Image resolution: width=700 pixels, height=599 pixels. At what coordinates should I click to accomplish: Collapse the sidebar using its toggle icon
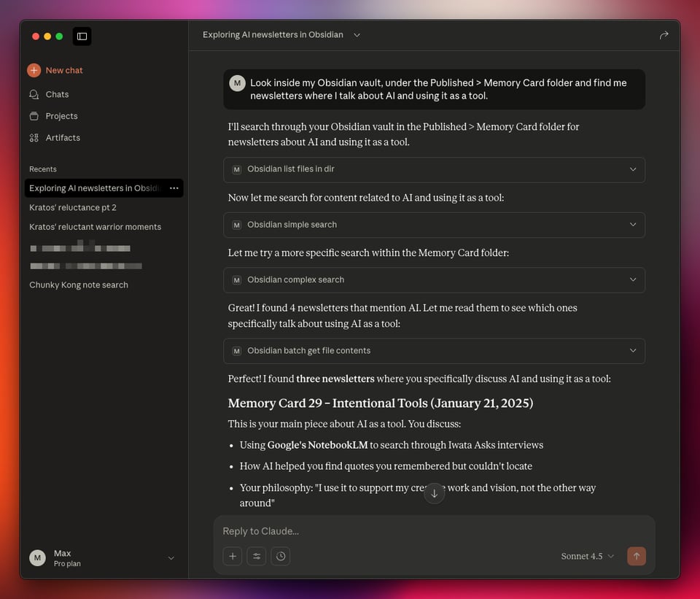click(x=82, y=36)
